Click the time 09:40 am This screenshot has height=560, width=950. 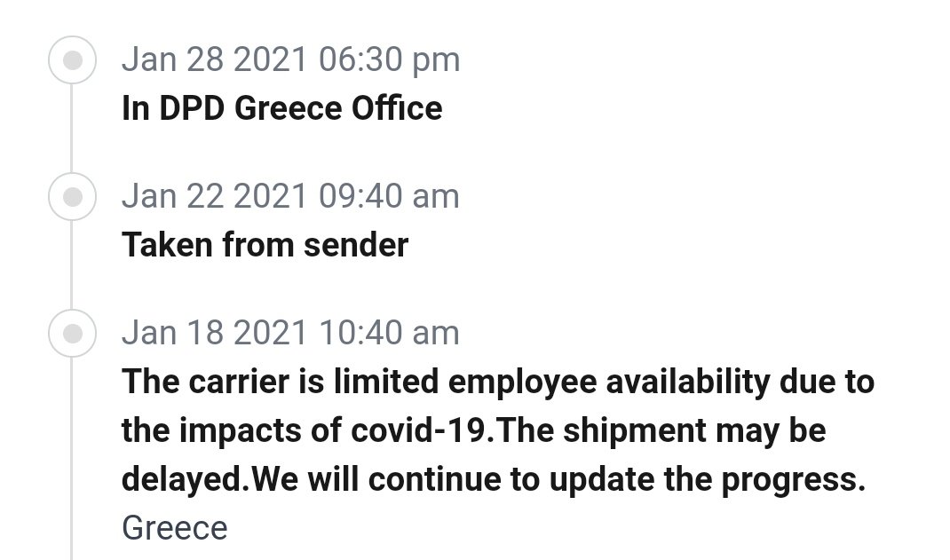[x=390, y=196]
